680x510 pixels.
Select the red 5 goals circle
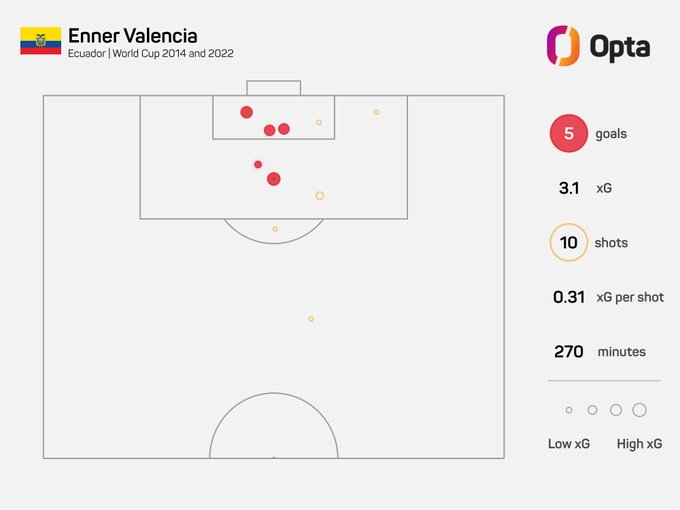[x=569, y=133]
